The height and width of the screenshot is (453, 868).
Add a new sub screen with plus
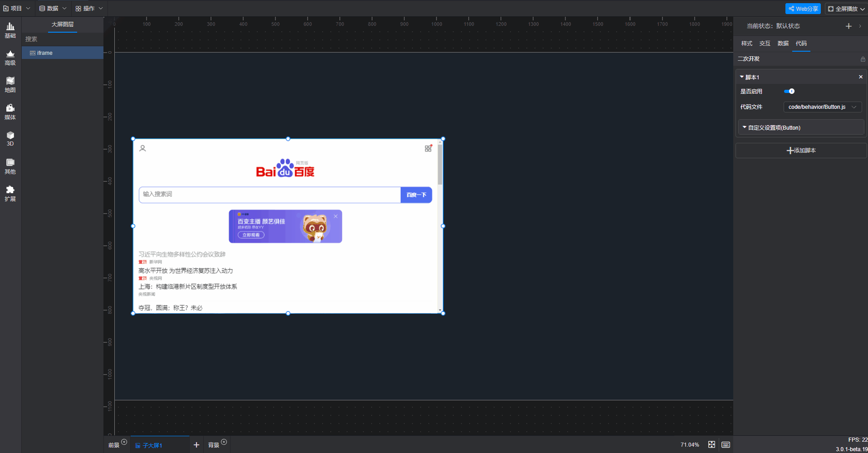pyautogui.click(x=196, y=445)
